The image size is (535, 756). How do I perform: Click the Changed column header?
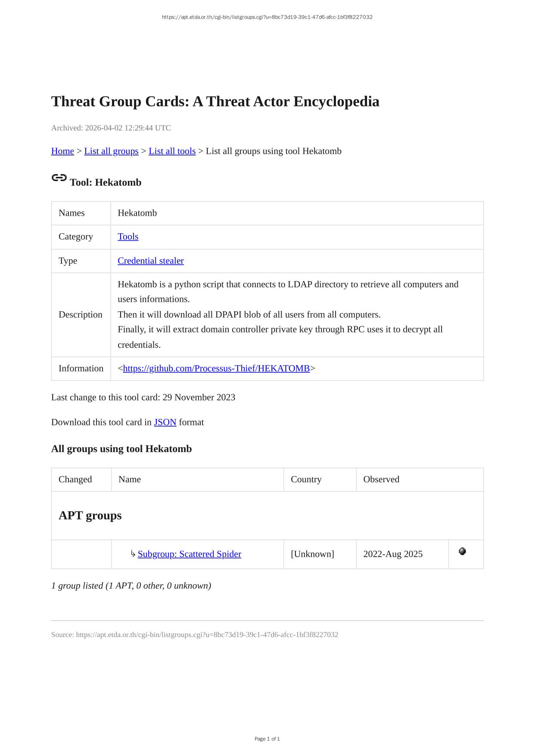(x=75, y=480)
